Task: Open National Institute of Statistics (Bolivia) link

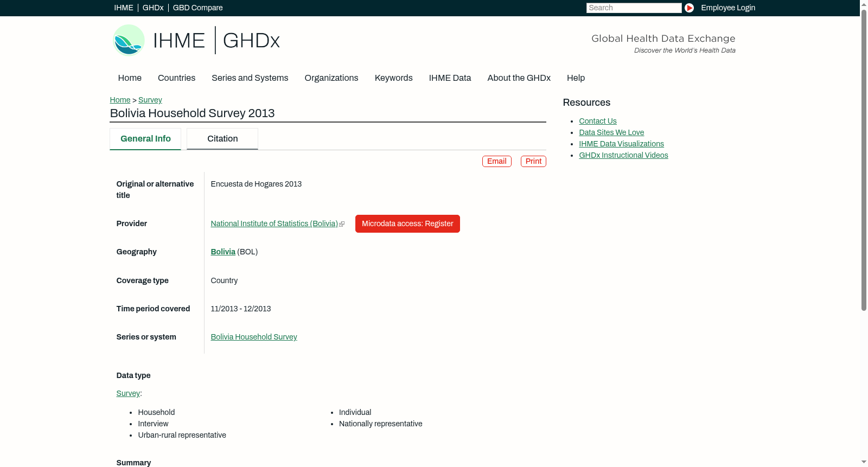Action: 274,223
